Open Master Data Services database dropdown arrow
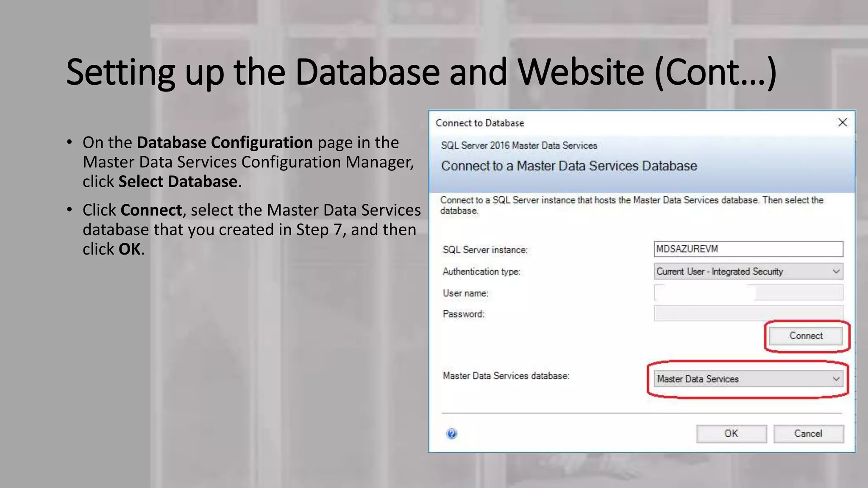 (836, 379)
